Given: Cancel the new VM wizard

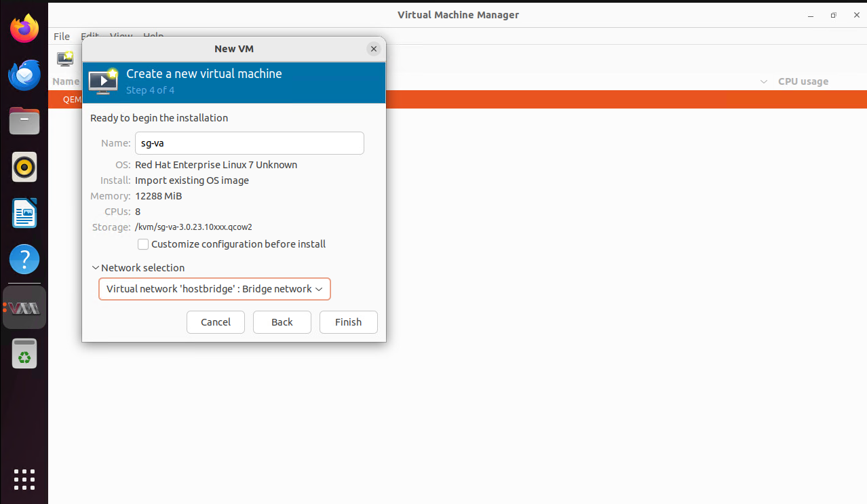Looking at the screenshot, I should (x=216, y=322).
